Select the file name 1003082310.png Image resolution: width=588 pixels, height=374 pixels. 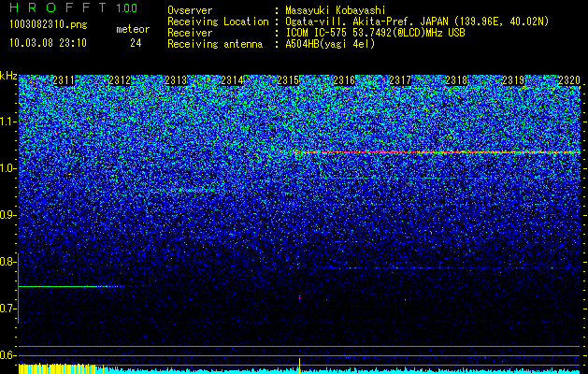(x=49, y=25)
